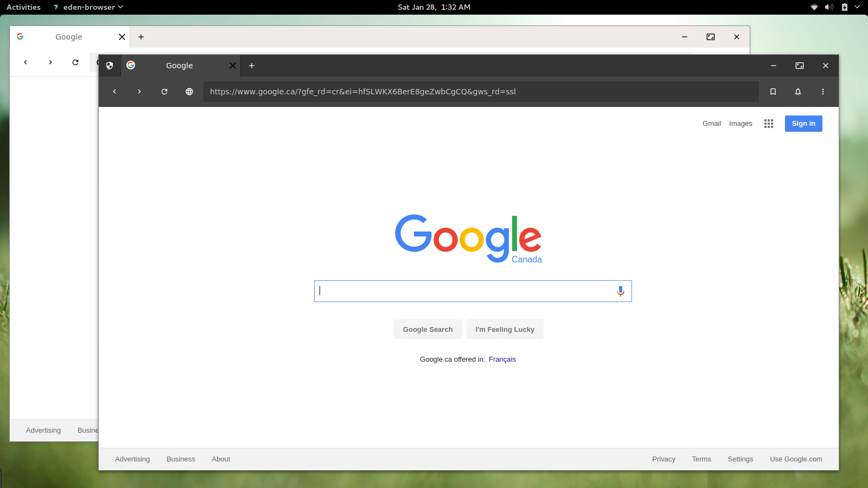
Task: Open the three-dot browser menu
Action: 823,92
